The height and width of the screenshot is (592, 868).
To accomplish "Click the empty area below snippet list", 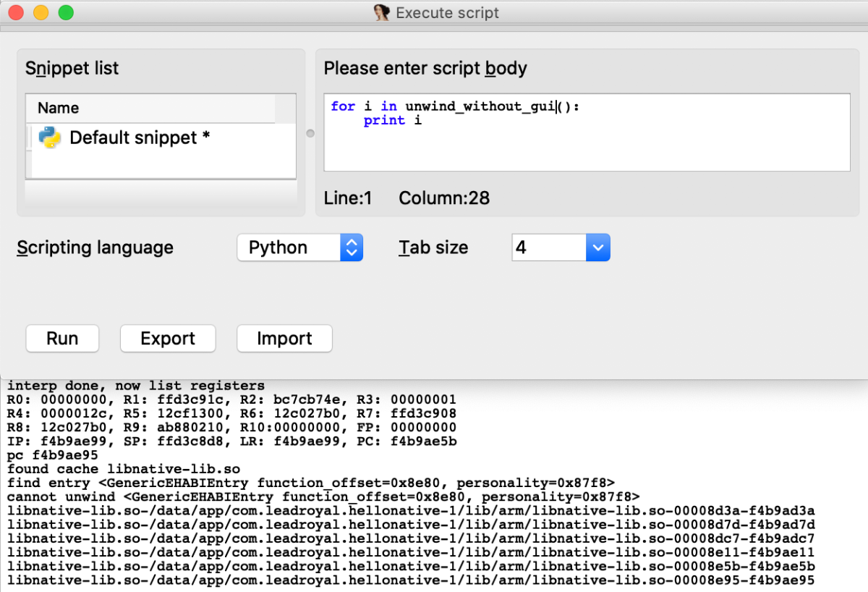I will [161, 193].
